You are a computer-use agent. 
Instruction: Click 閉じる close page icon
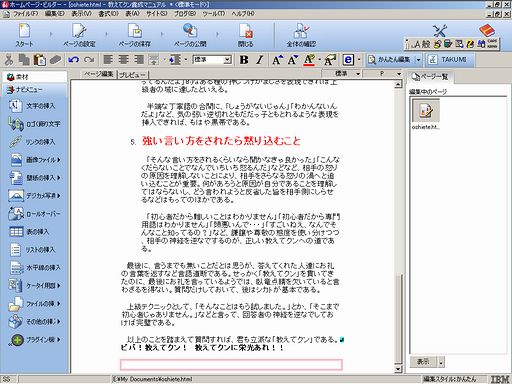(246, 35)
